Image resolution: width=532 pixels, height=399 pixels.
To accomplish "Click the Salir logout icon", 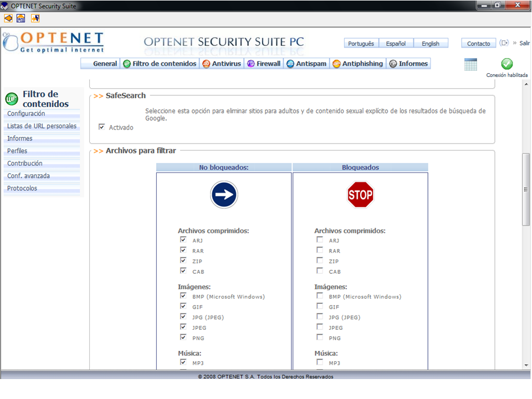I will (x=504, y=43).
